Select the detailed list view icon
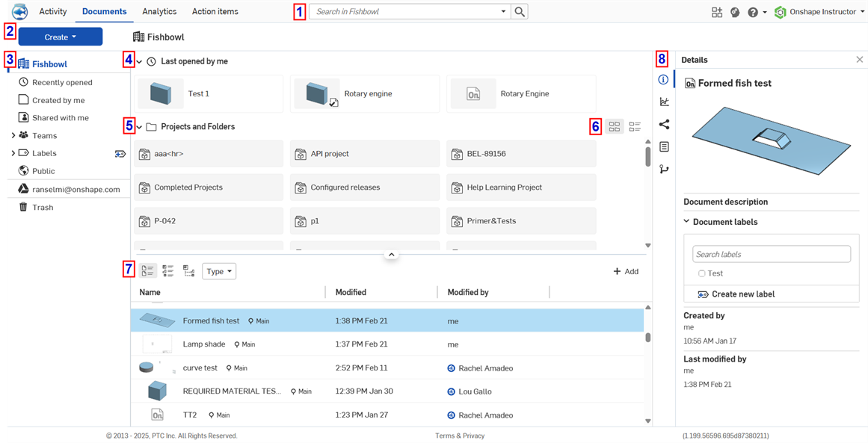Viewport: 868px width, 443px height. [x=148, y=271]
